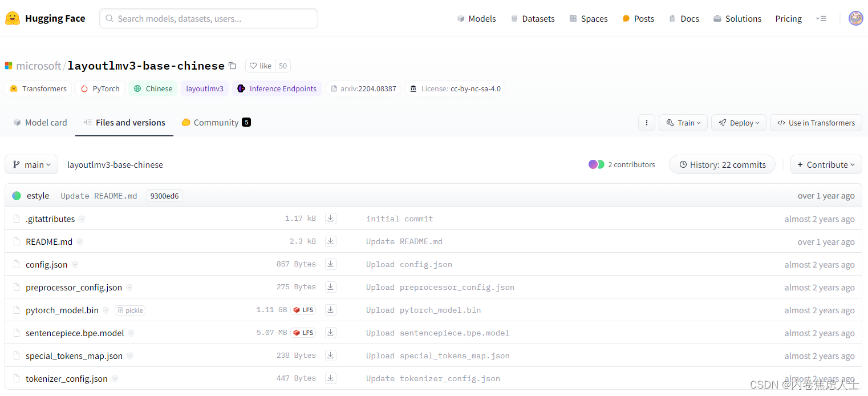Switch to the Model card tab

click(40, 123)
